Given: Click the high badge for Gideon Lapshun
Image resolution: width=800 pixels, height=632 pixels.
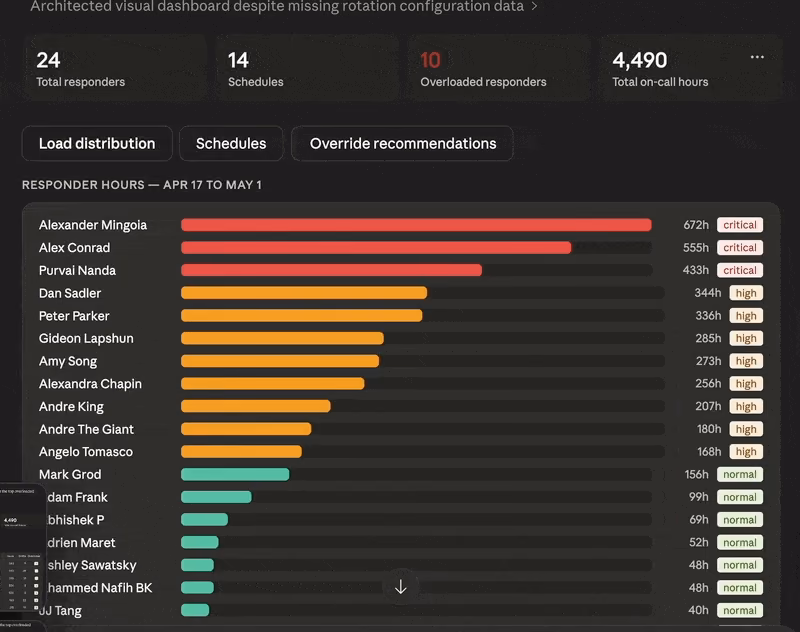Looking at the screenshot, I should [x=746, y=338].
